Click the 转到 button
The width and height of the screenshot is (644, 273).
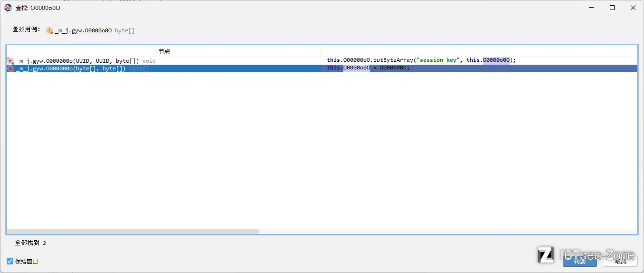coord(579,261)
